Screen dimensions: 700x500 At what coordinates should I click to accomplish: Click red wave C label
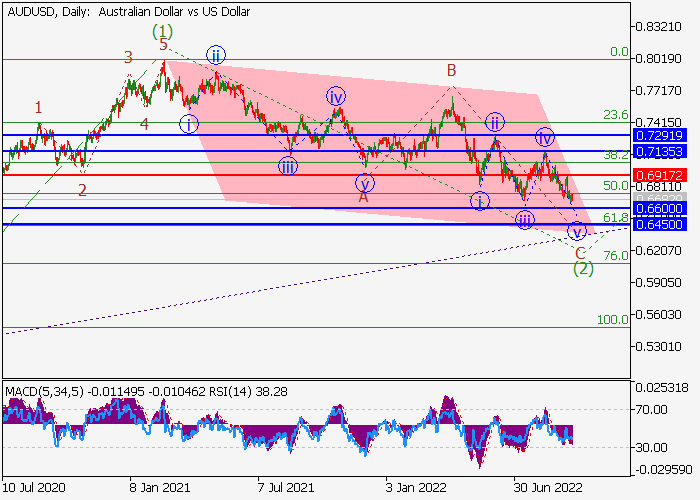(x=580, y=253)
